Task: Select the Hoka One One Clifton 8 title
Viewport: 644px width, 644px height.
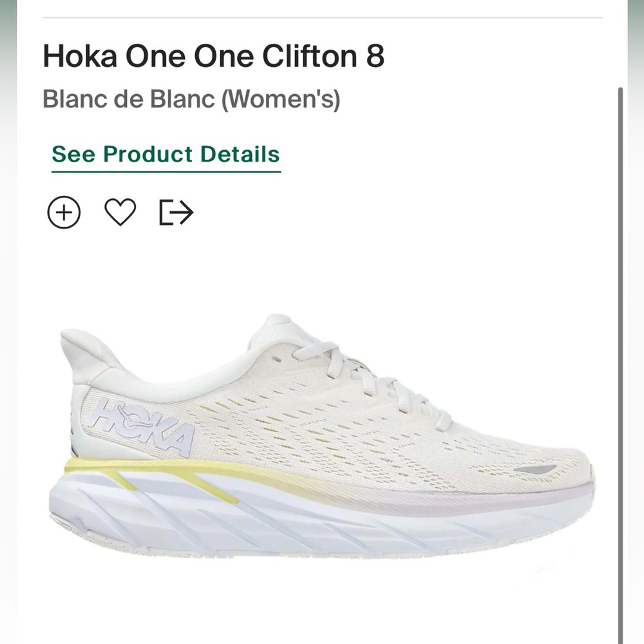Action: coord(213,56)
